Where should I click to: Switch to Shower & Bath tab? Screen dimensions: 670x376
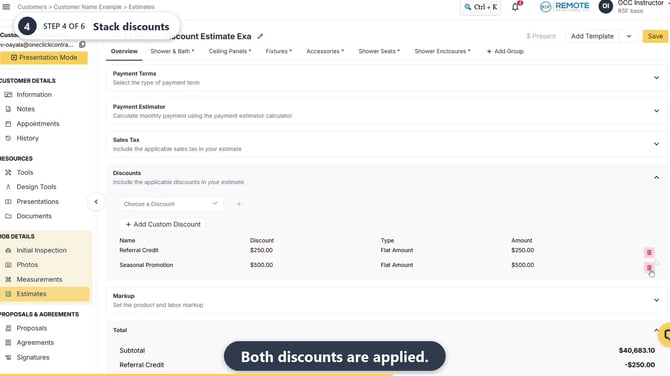172,51
